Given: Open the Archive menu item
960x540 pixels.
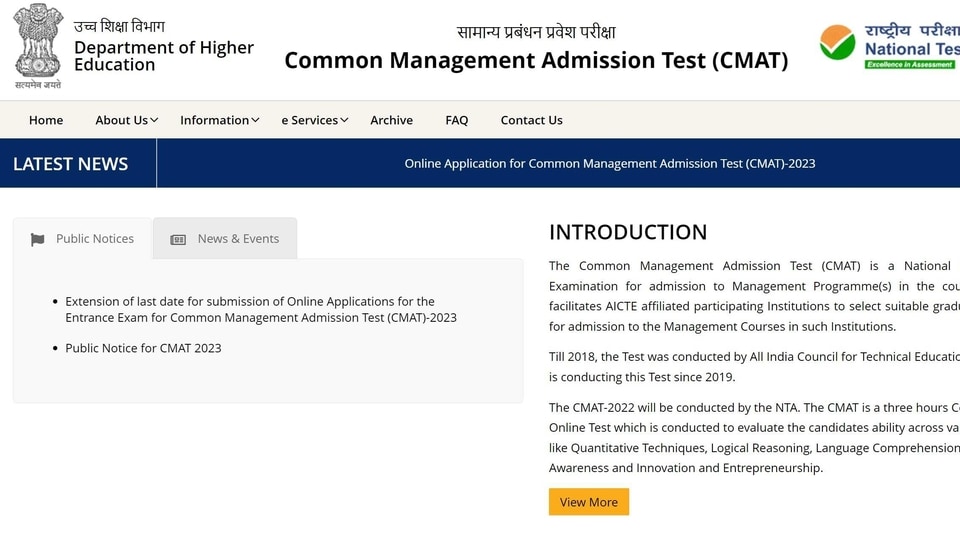Looking at the screenshot, I should 391,120.
